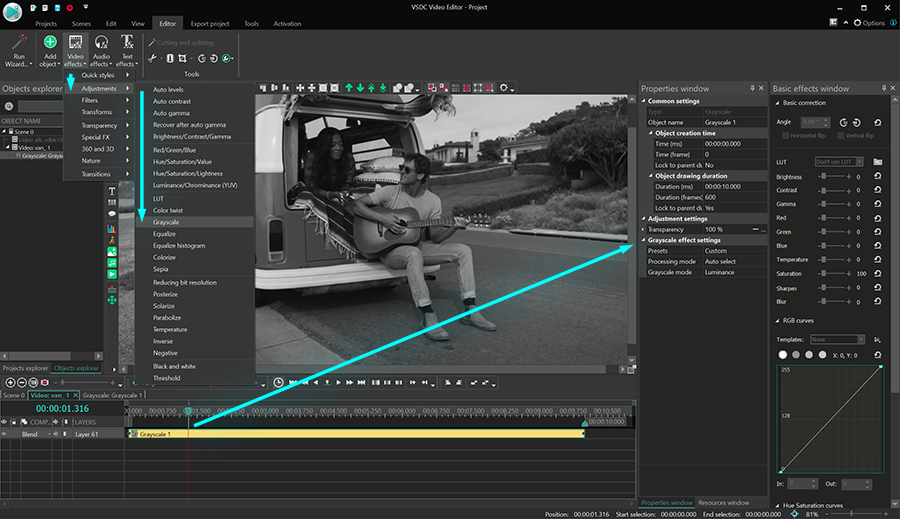The image size is (900, 519).
Task: Enable the Vertical flip checkbox
Action: [x=839, y=135]
